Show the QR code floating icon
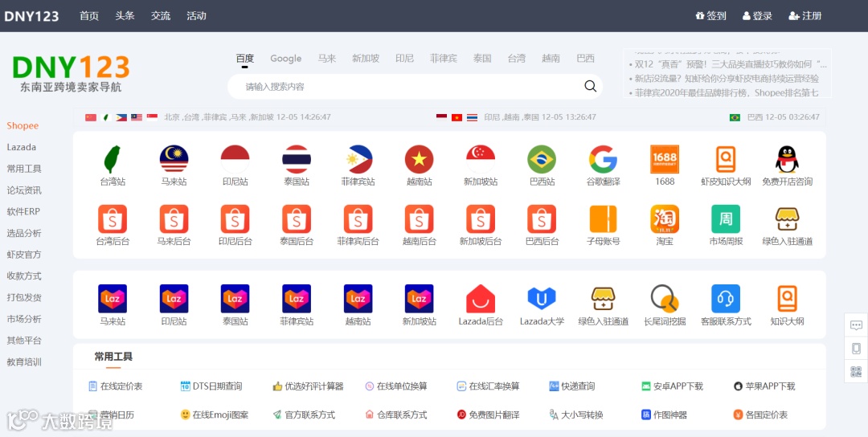868x437 pixels. pos(856,372)
